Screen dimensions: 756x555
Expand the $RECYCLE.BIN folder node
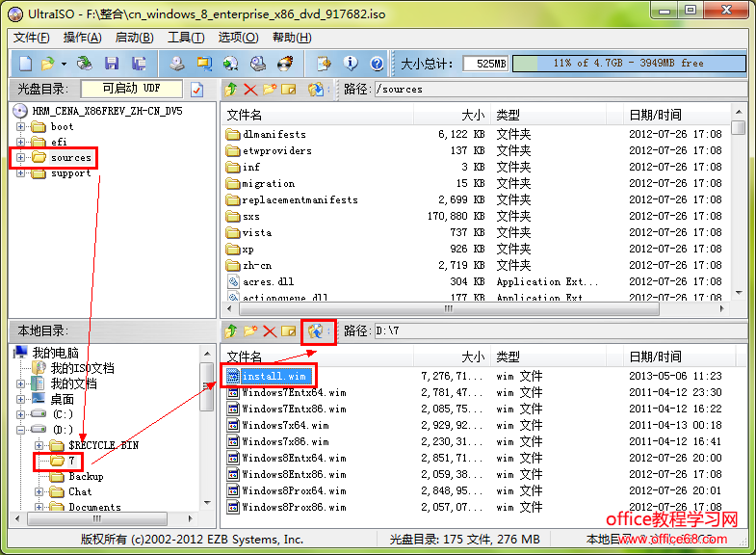39,445
